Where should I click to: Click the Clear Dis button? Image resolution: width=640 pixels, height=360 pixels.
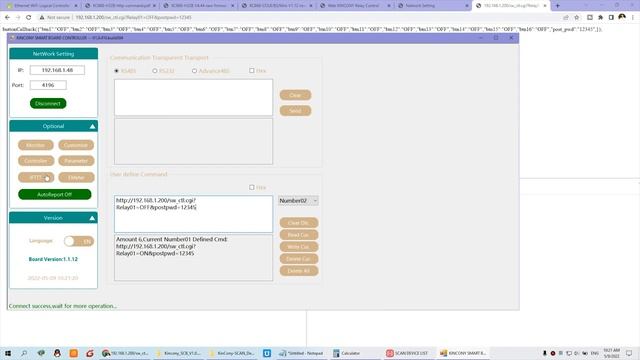[299, 223]
